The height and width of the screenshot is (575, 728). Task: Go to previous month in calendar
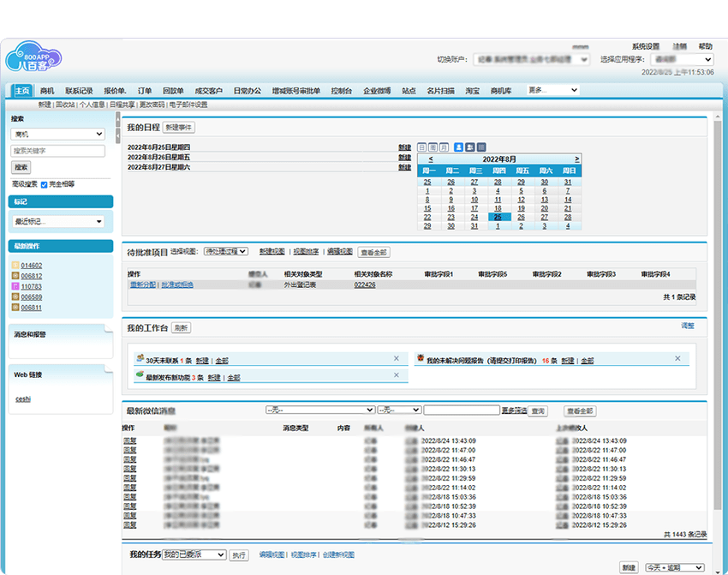[x=431, y=159]
